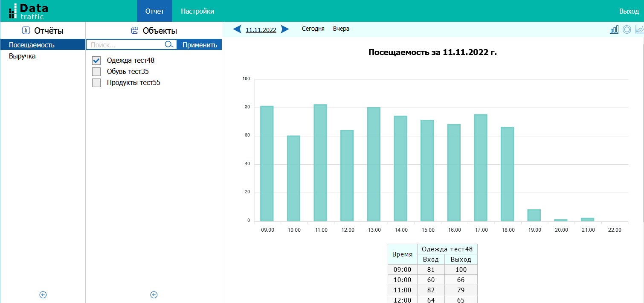Select the Выручка report
The height and width of the screenshot is (303, 644).
22,56
